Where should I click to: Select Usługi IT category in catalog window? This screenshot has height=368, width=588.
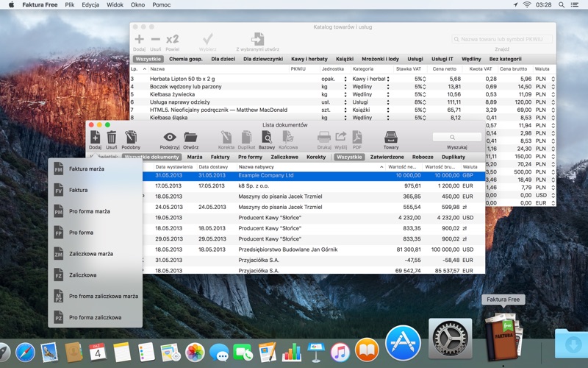click(x=442, y=59)
